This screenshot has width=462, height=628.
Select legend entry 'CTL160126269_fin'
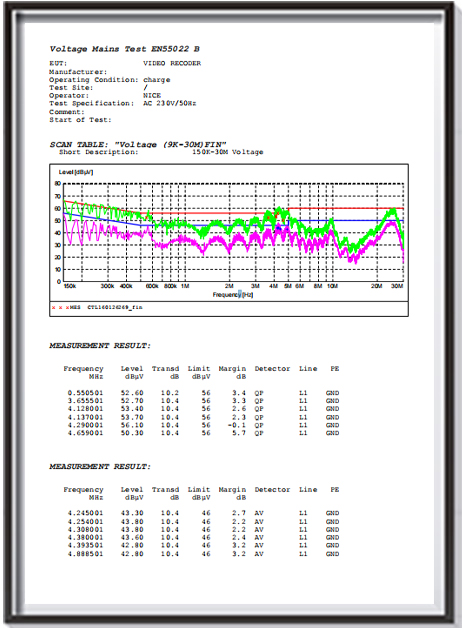coord(115,308)
